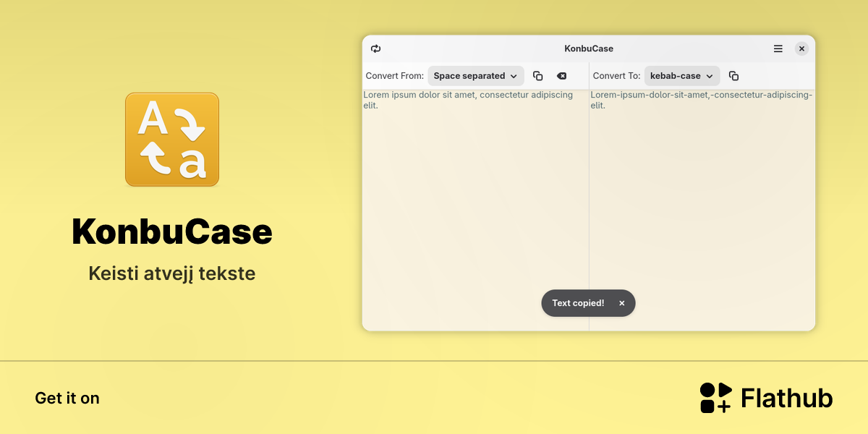Click the swap conversion direction icon
The height and width of the screenshot is (434, 868).
375,49
